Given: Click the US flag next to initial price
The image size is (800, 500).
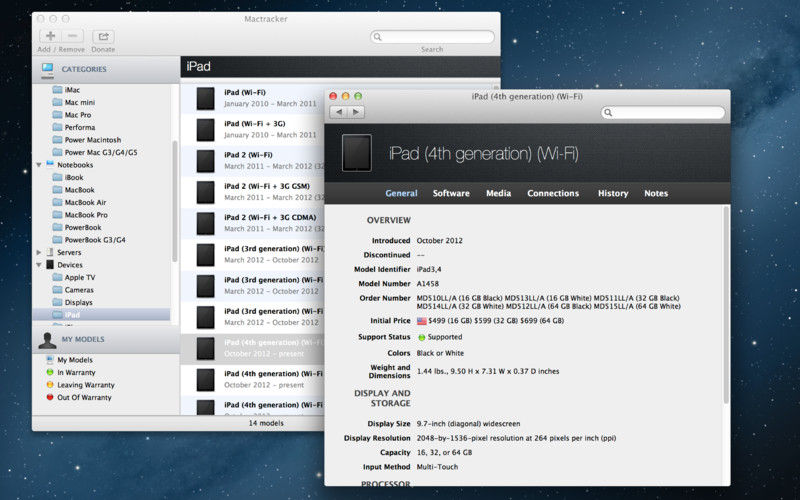Looking at the screenshot, I should (421, 321).
